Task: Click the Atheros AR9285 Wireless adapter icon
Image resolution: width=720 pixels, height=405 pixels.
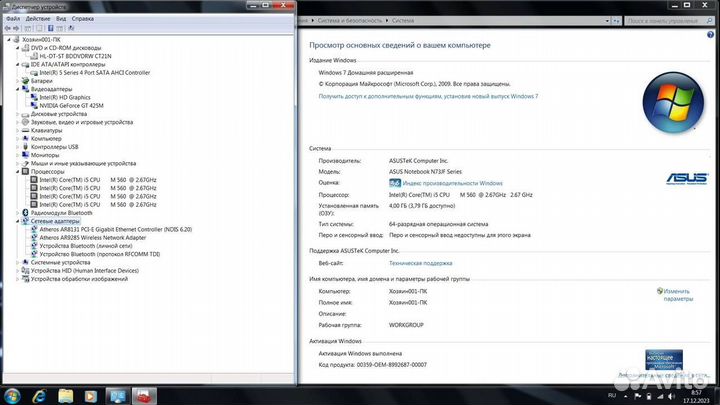Action: [x=34, y=237]
